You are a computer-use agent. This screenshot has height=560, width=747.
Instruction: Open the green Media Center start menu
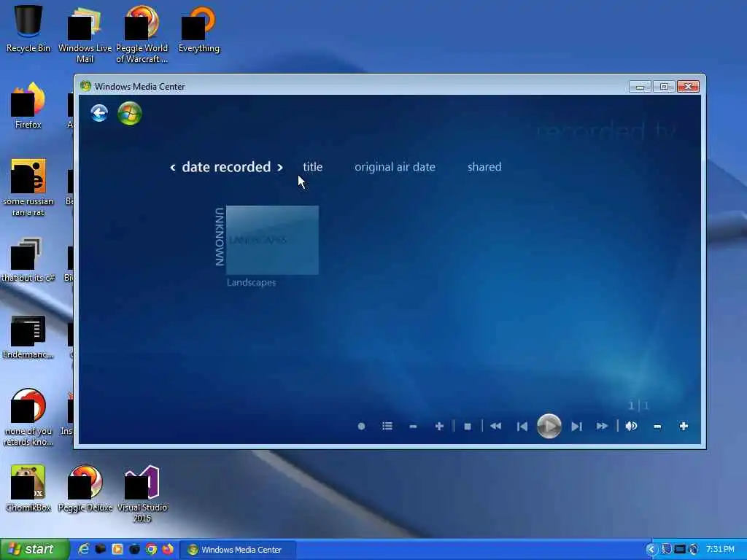tap(130, 113)
